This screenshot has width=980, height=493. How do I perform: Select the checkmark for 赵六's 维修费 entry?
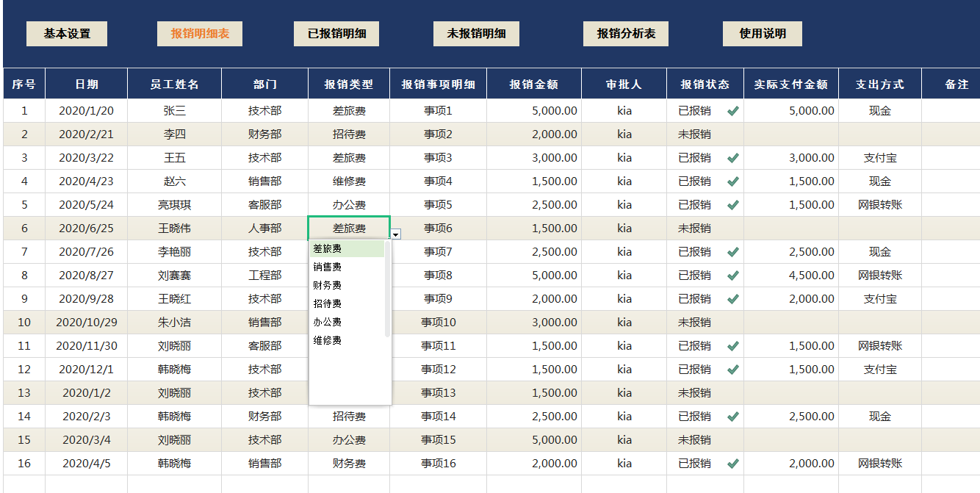[x=732, y=181]
